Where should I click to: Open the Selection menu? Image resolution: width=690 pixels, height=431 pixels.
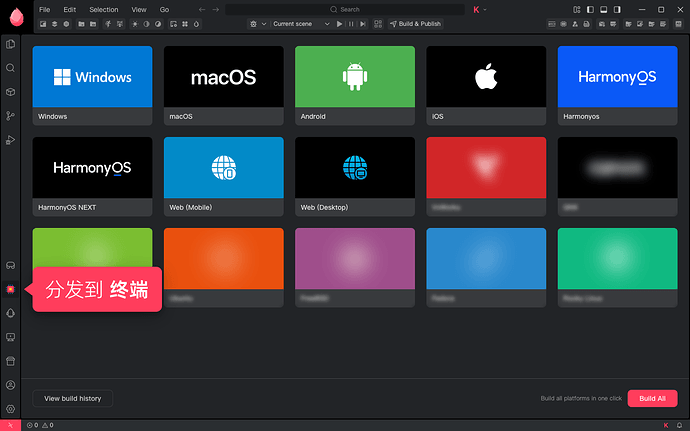(x=103, y=10)
